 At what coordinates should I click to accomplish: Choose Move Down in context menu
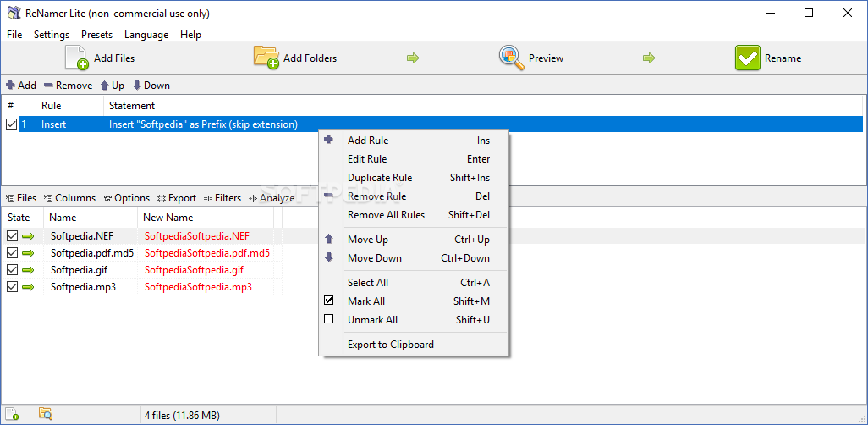[x=414, y=257]
